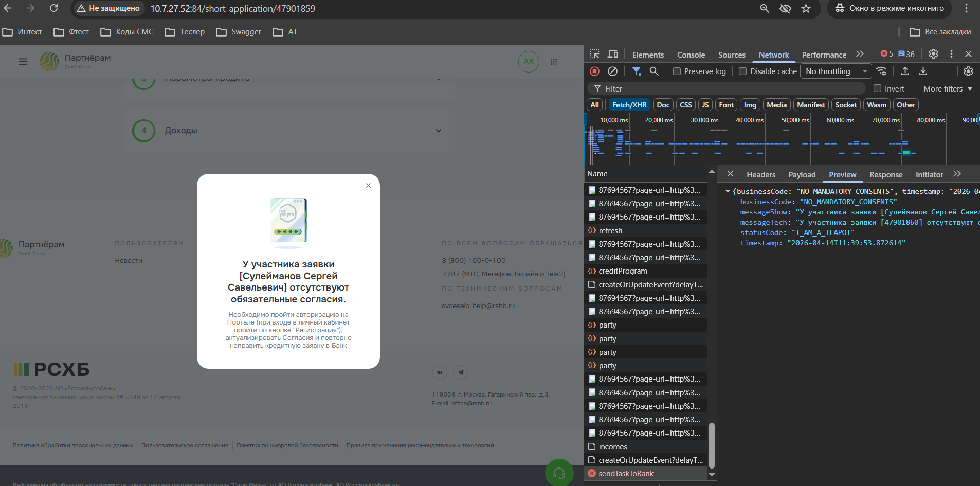Switch to the Sources tab
The height and width of the screenshot is (486, 980).
click(732, 55)
